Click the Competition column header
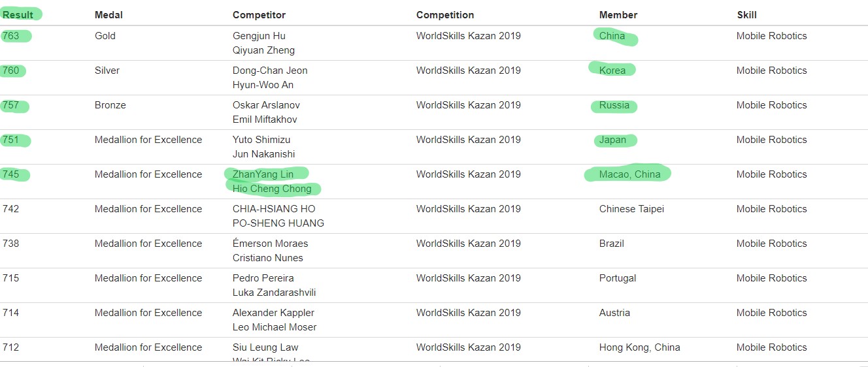This screenshot has height=367, width=868. (445, 15)
